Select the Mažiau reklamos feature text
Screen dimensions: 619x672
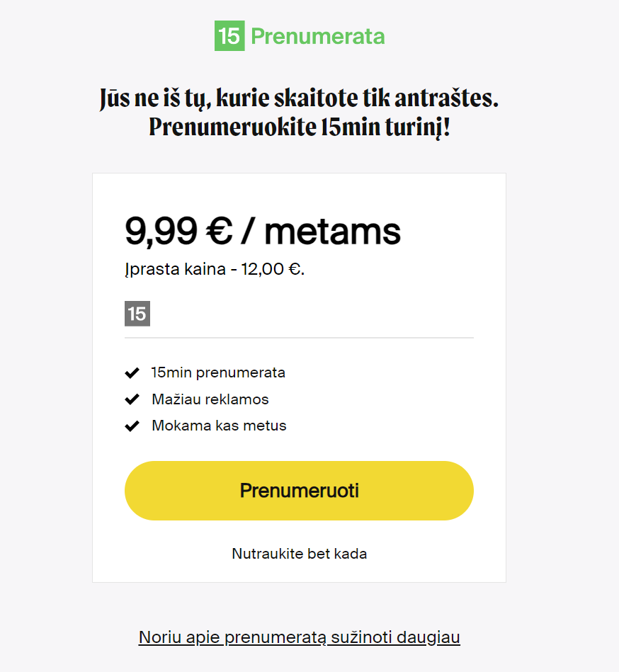[x=210, y=399]
